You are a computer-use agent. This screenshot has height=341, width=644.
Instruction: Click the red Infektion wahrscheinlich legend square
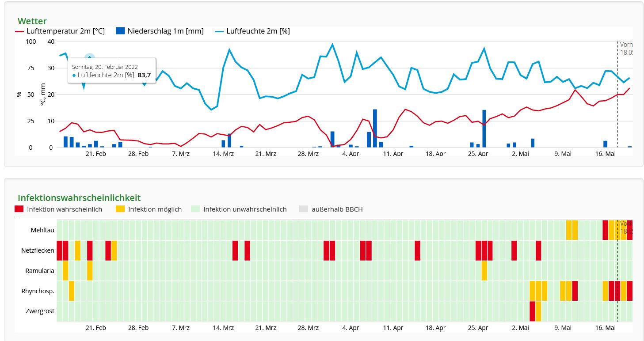[x=19, y=209]
